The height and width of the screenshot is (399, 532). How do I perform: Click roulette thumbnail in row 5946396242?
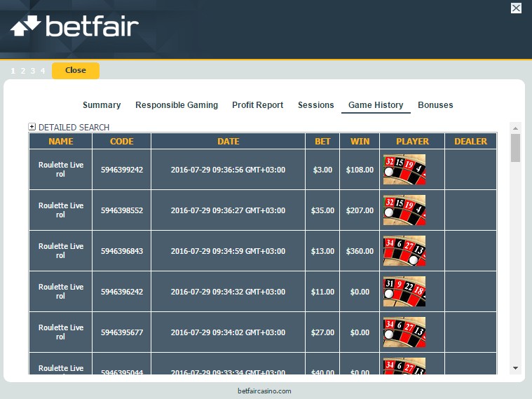(404, 292)
